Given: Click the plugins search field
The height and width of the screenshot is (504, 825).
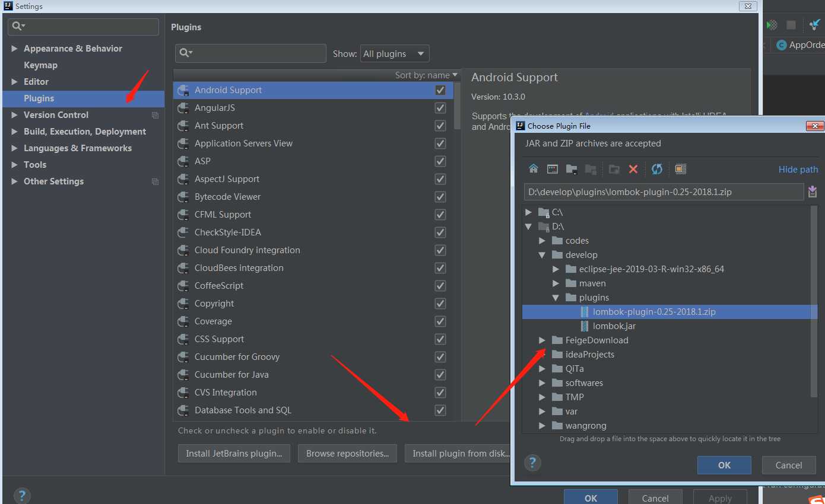Looking at the screenshot, I should point(250,53).
